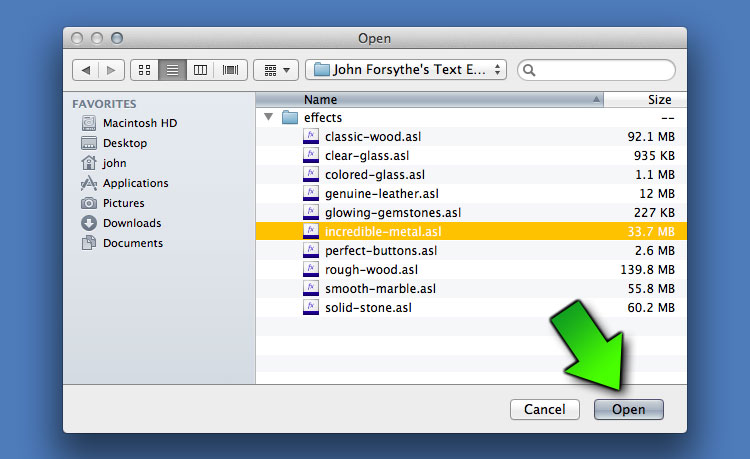Click the file icon of colored-glass.asl

coord(311,175)
